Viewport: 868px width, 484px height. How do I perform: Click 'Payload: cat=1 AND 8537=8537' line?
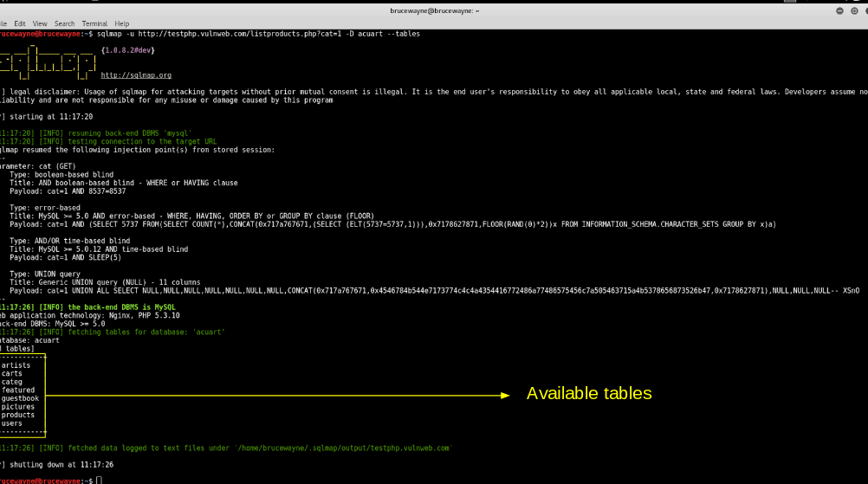[x=68, y=190]
